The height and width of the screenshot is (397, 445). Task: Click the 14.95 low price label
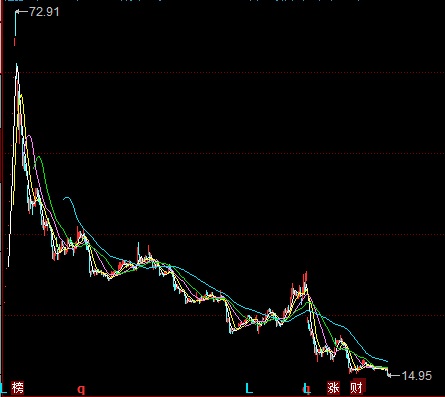[417, 376]
